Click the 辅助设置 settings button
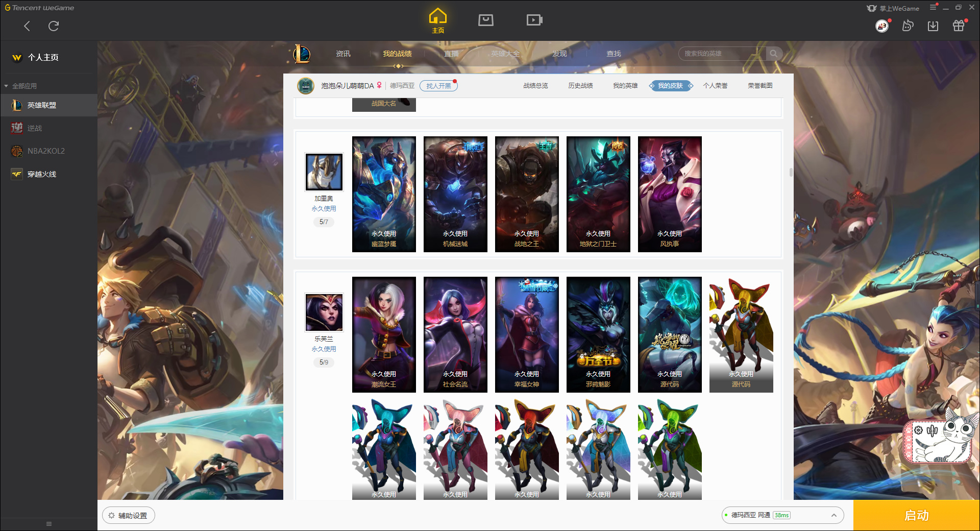Screen dimensions: 980x531 pos(129,516)
